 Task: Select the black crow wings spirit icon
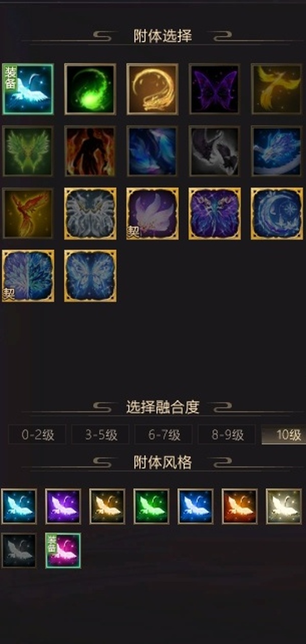tap(214, 151)
